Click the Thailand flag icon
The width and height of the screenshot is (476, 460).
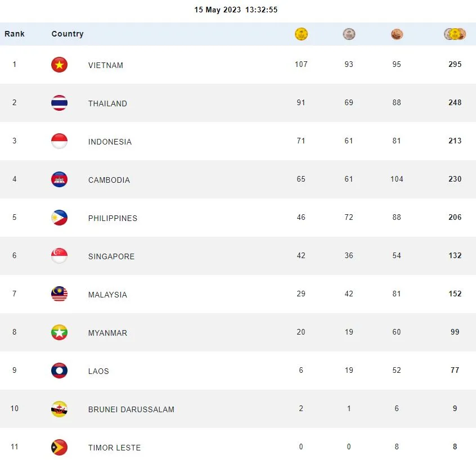[59, 103]
